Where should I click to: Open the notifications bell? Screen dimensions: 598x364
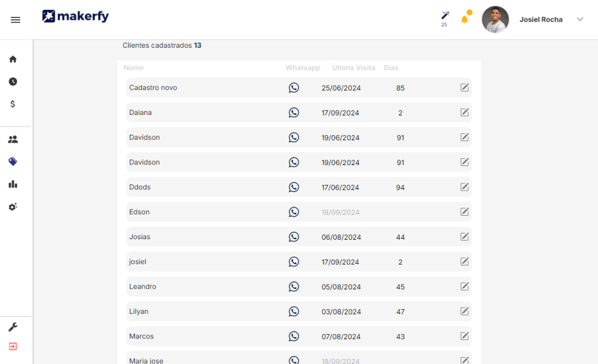click(x=464, y=19)
